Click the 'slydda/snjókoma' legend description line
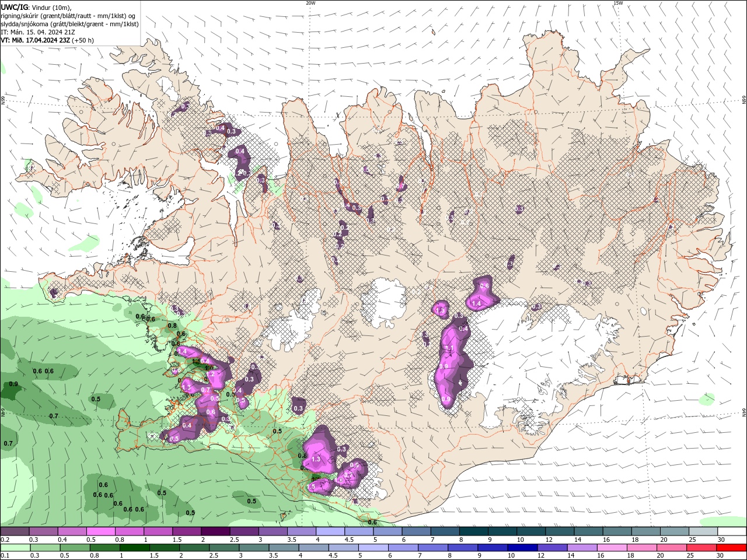 click(70, 24)
